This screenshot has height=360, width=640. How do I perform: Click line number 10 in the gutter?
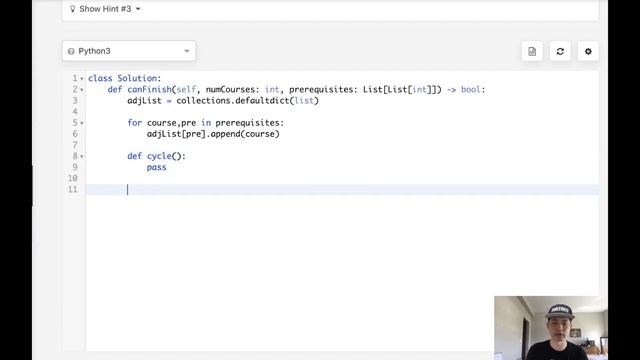[73, 178]
